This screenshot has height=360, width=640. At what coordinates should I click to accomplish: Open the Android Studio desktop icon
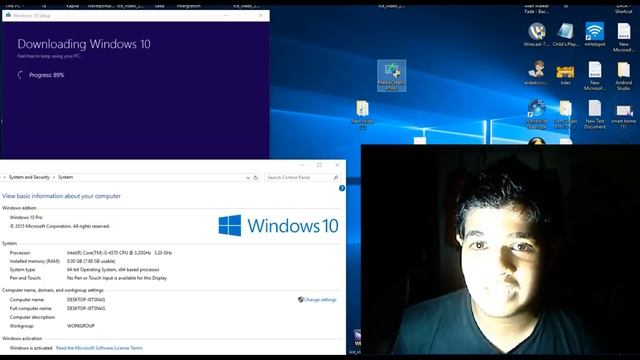click(x=623, y=76)
